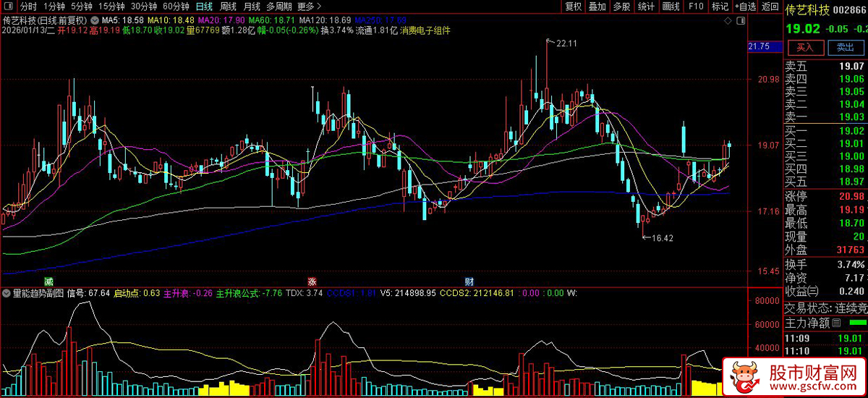The width and height of the screenshot is (868, 398).
Task: Click the 卖五 19.07 order row
Action: 826,65
